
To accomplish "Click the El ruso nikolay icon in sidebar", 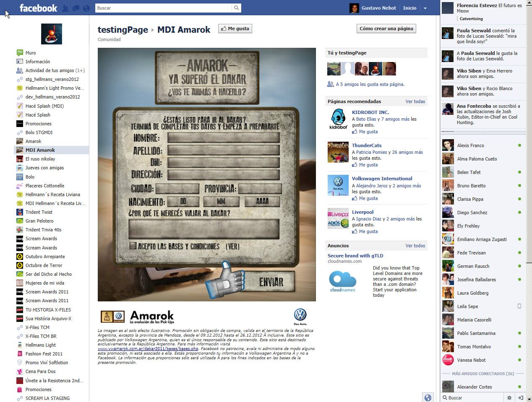I will pyautogui.click(x=20, y=159).
